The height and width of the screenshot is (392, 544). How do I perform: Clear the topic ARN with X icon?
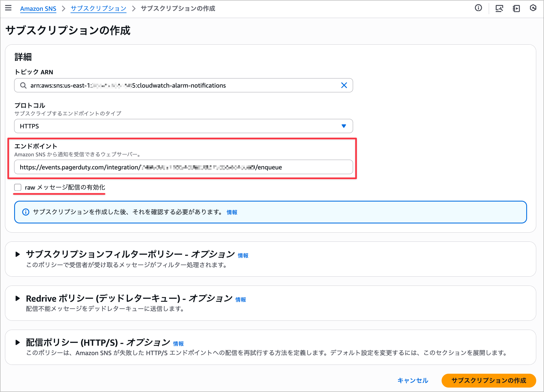point(344,85)
